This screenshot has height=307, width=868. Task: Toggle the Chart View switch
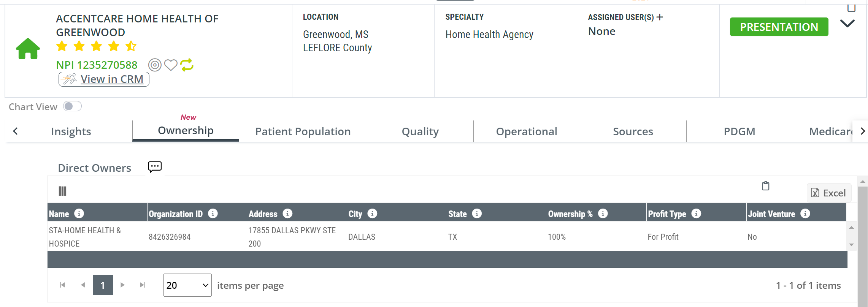click(72, 106)
